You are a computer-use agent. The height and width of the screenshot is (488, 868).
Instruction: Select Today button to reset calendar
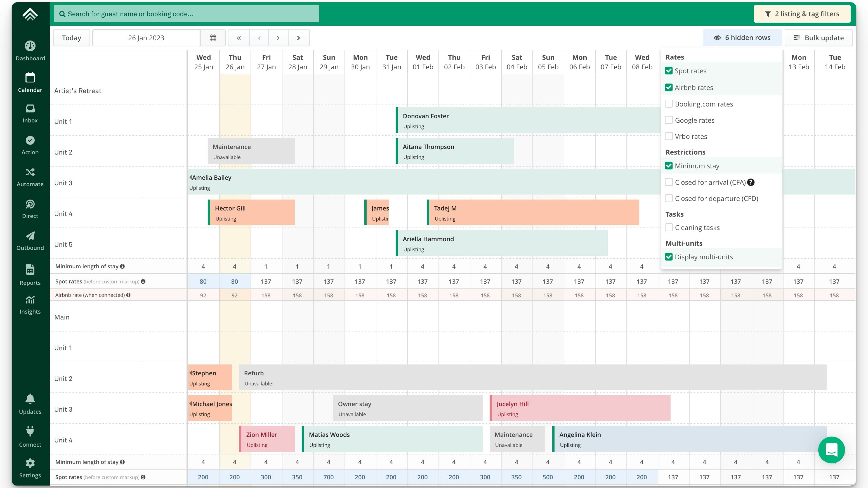(72, 37)
